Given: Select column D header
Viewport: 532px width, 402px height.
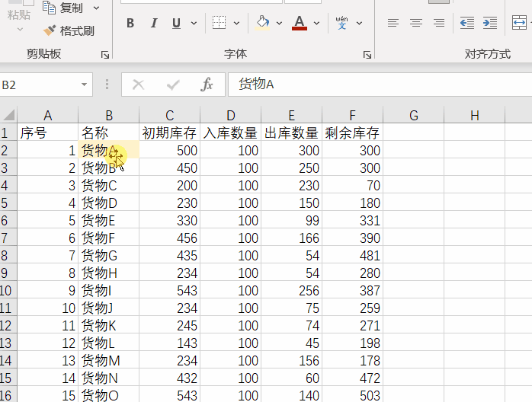Looking at the screenshot, I should point(231,115).
